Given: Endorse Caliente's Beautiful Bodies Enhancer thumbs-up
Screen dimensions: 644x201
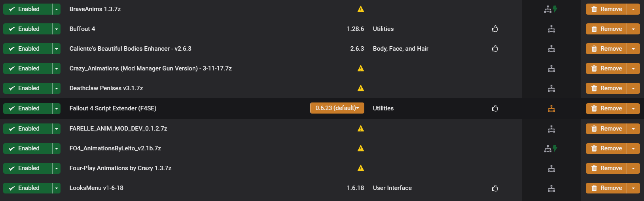Looking at the screenshot, I should pyautogui.click(x=495, y=49).
